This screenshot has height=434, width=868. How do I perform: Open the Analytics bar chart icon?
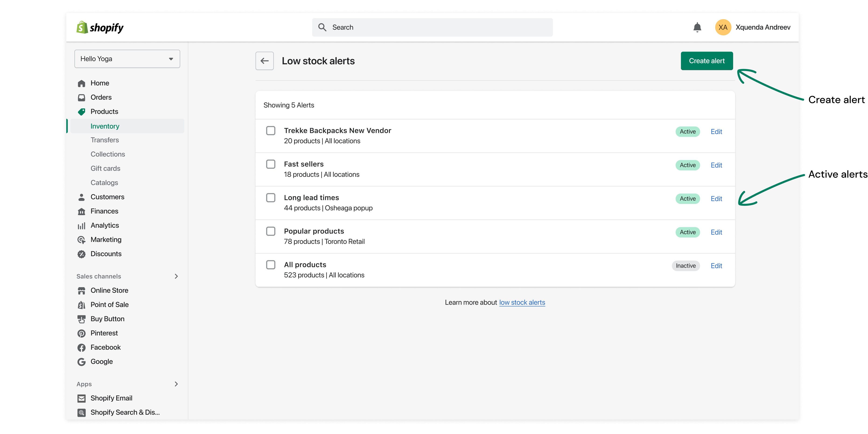(x=81, y=226)
